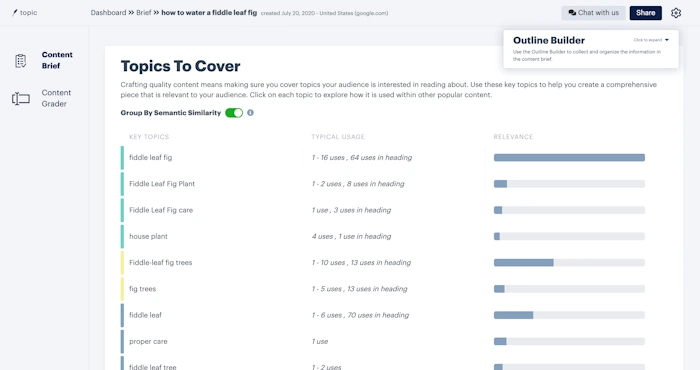The height and width of the screenshot is (370, 700).
Task: Click the relevance bar for fig trees
Action: click(569, 289)
